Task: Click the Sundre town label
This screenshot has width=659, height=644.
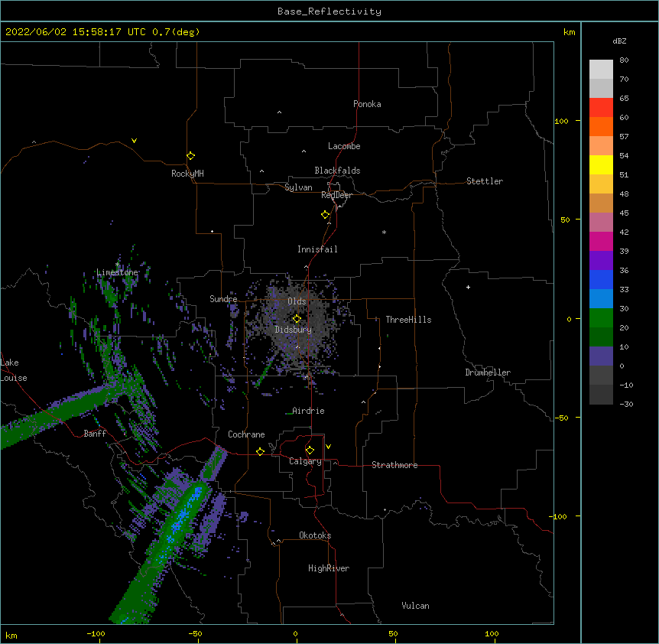Action: 223,299
